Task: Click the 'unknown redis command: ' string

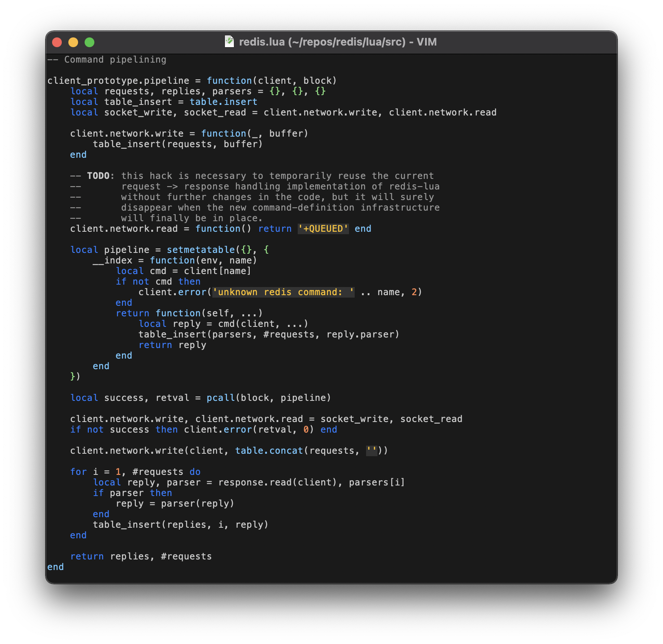Action: [284, 292]
